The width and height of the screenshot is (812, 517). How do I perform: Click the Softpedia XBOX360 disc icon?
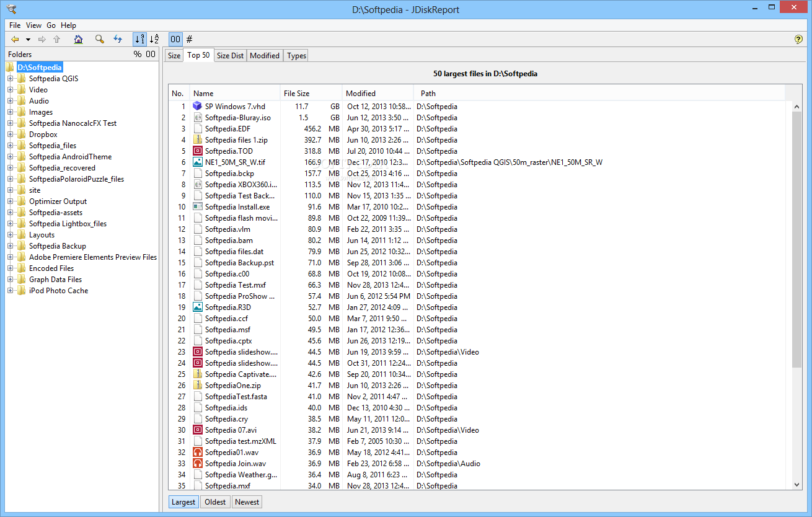click(198, 185)
